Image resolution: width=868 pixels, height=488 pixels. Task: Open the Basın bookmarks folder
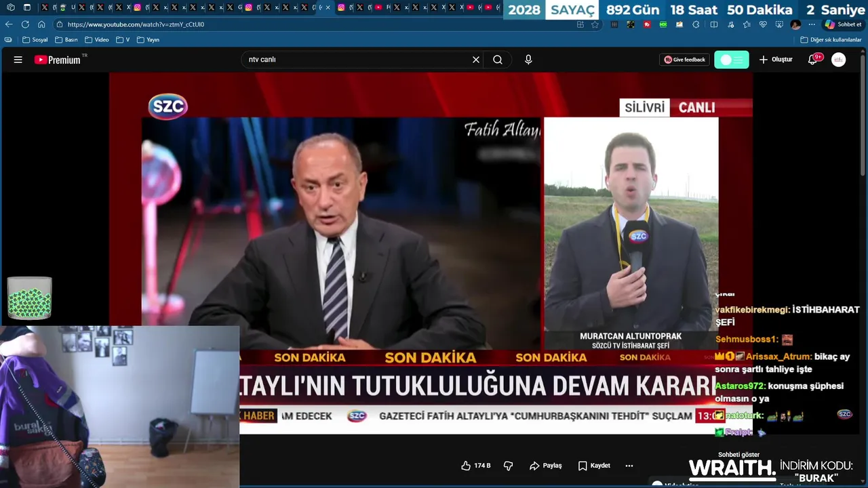66,40
